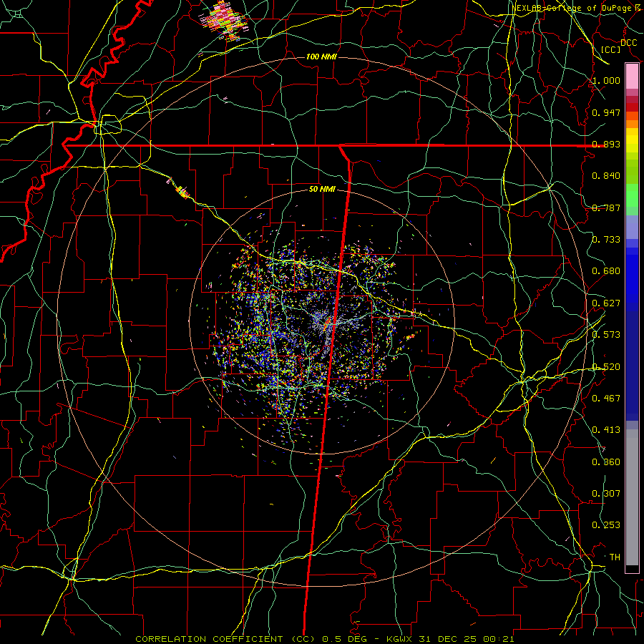Click the DCC label above the color bar

point(628,43)
